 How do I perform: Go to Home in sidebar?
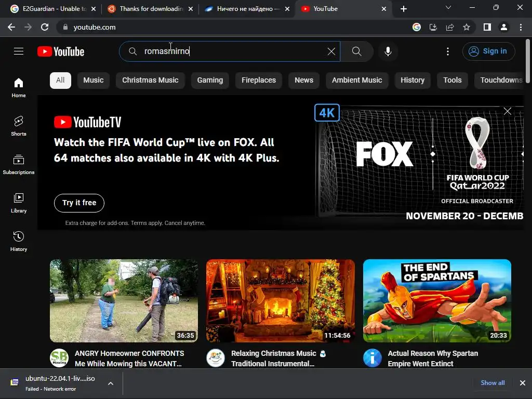pos(19,87)
